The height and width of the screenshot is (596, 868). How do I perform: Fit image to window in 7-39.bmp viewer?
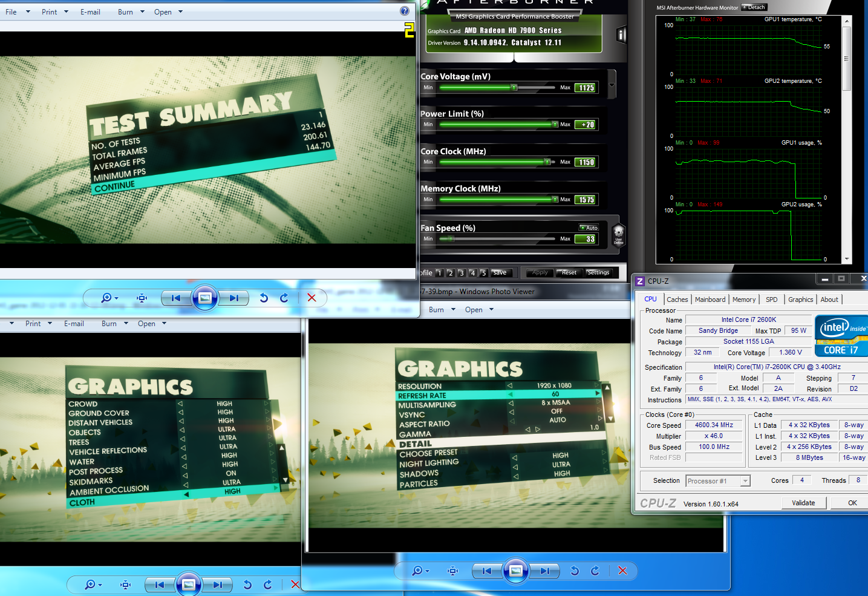[453, 571]
